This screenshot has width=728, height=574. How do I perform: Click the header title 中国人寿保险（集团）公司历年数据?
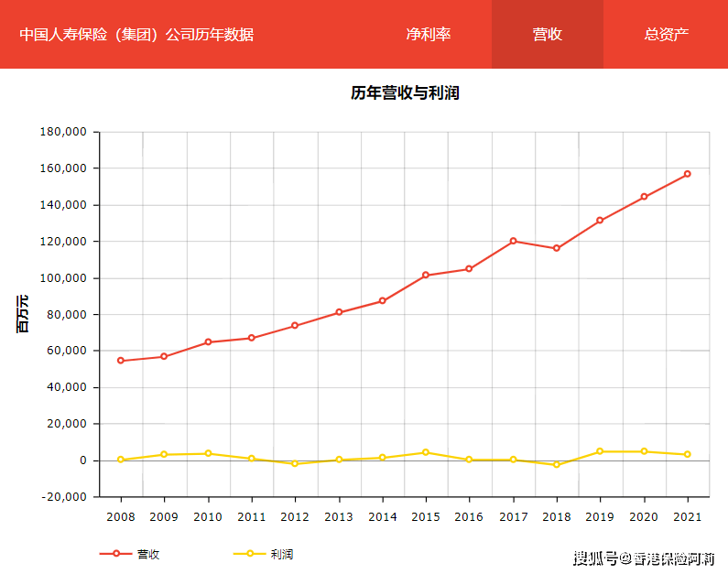(x=136, y=35)
